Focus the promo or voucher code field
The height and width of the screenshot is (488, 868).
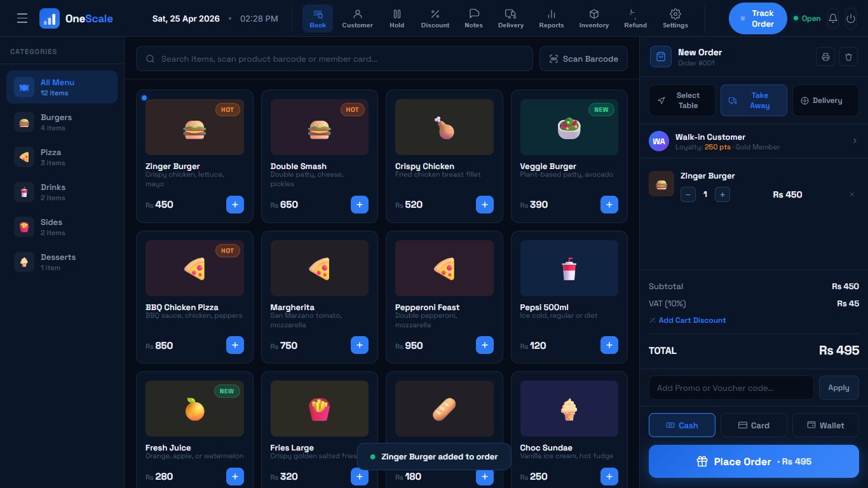[x=731, y=388]
